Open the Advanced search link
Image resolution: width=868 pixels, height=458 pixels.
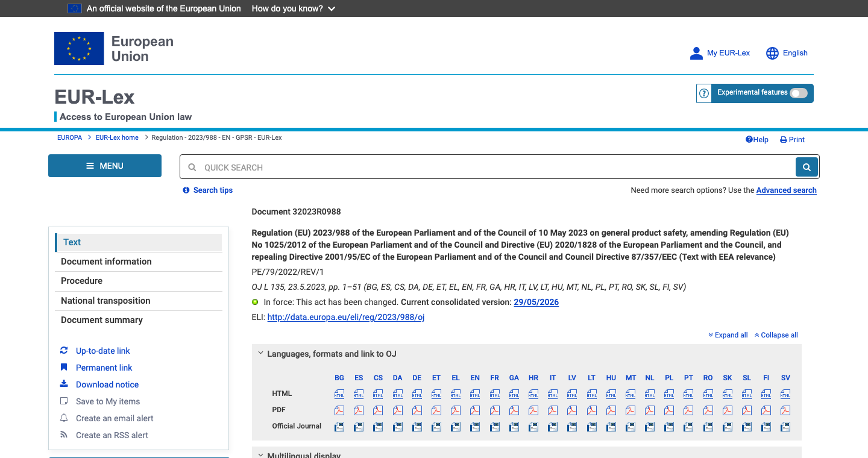tap(786, 190)
